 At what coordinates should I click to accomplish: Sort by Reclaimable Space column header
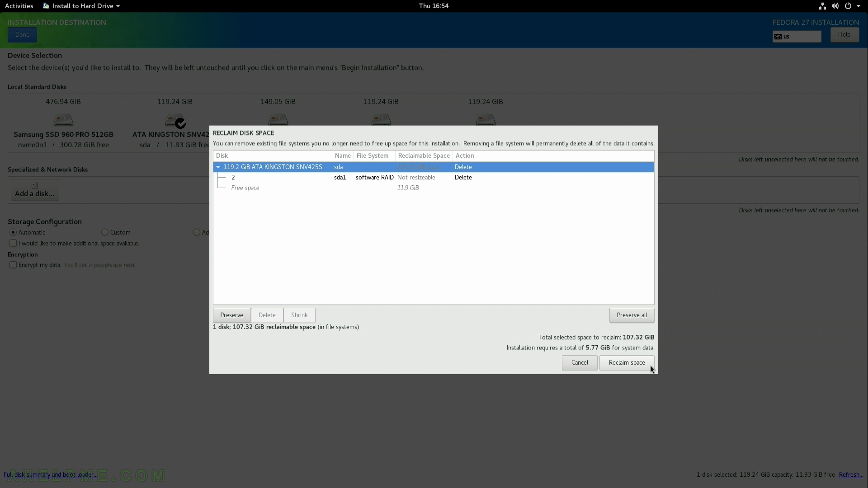(x=424, y=156)
